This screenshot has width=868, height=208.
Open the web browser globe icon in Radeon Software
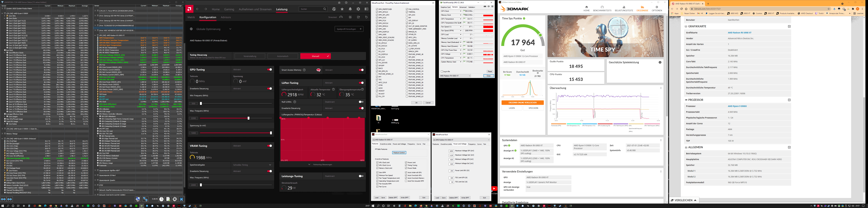tap(334, 9)
